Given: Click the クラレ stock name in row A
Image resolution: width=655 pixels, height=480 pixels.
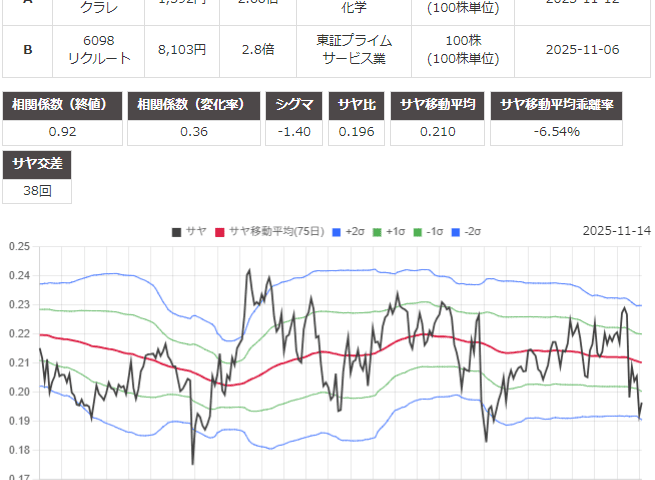Looking at the screenshot, I should coord(99,5).
